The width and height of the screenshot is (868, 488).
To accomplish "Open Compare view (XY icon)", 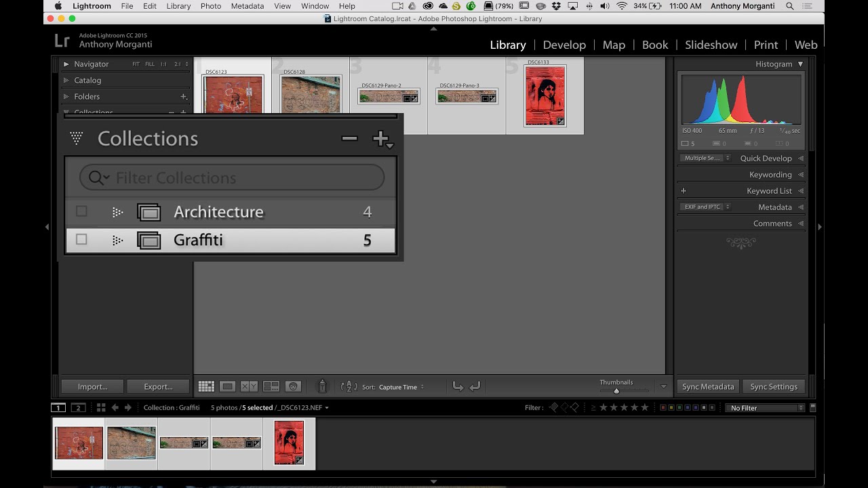I will pyautogui.click(x=249, y=386).
